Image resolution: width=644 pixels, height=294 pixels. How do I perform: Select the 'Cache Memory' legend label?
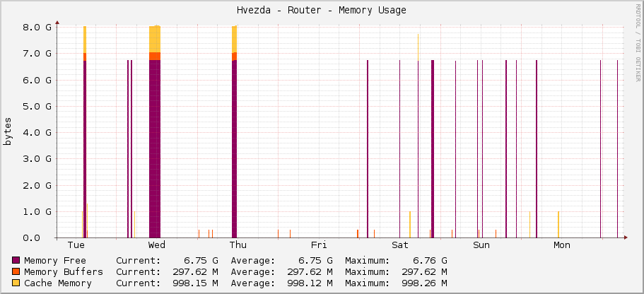coord(58,283)
